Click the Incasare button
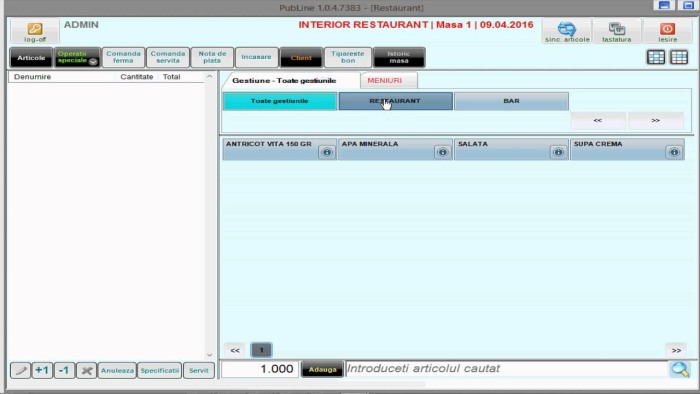 [x=257, y=57]
